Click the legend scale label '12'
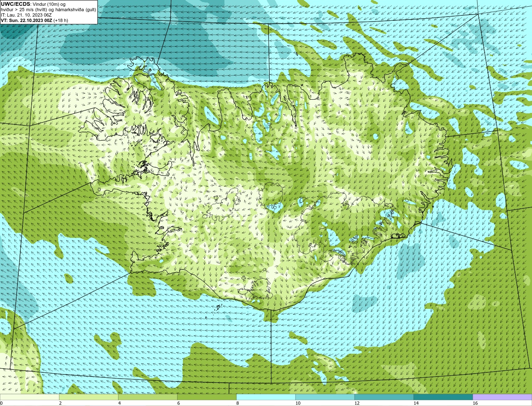Image resolution: width=532 pixels, height=406 pixels. point(357,403)
